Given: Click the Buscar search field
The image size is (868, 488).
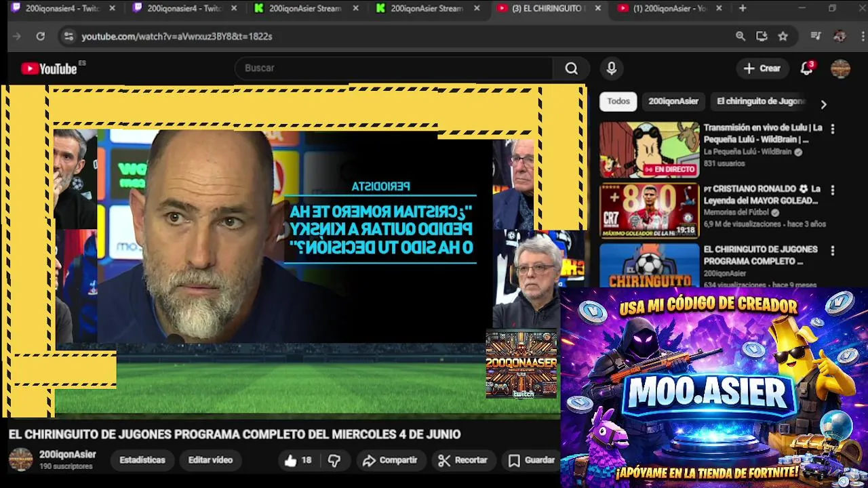Looking at the screenshot, I should (393, 68).
